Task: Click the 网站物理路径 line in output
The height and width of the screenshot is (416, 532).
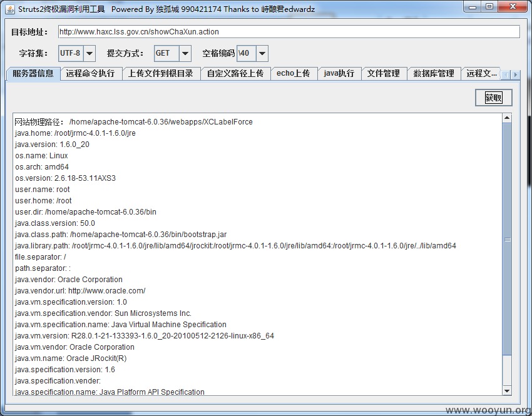Action: pos(134,122)
